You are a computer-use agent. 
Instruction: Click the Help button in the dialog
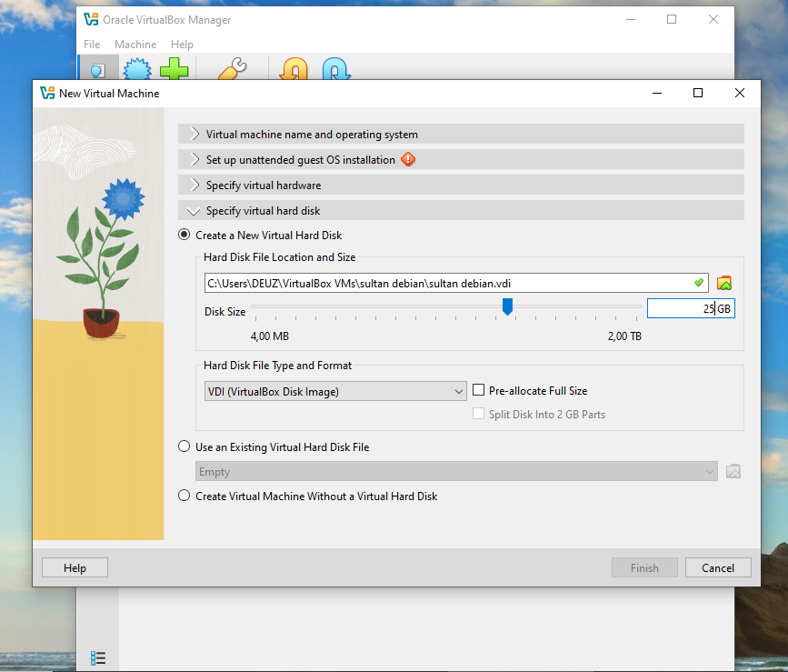pos(75,567)
